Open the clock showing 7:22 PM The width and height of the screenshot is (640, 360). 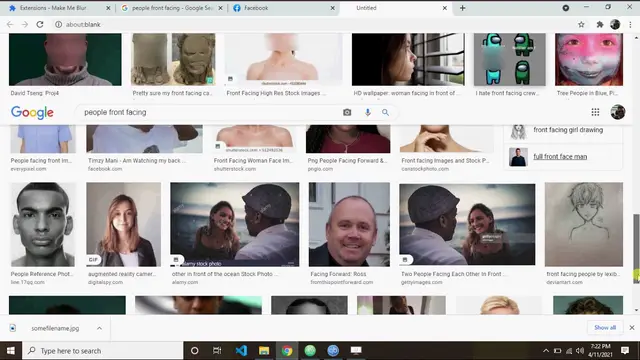(x=600, y=351)
